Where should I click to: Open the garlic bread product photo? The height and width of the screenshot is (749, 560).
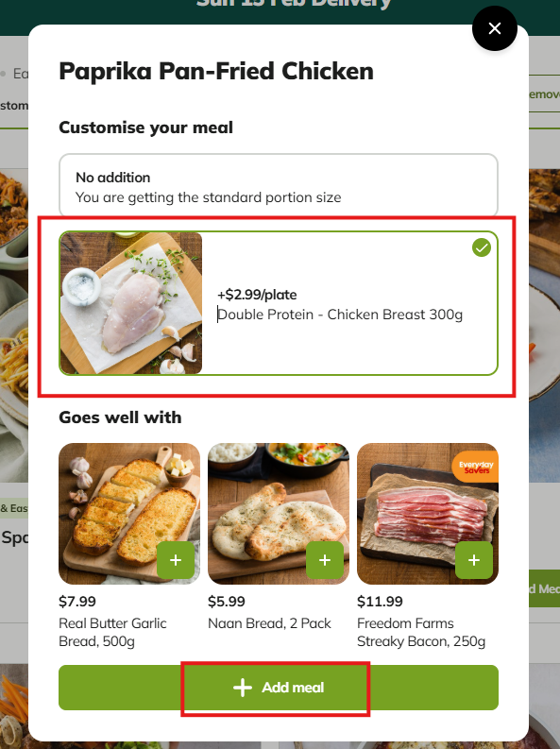pyautogui.click(x=129, y=514)
